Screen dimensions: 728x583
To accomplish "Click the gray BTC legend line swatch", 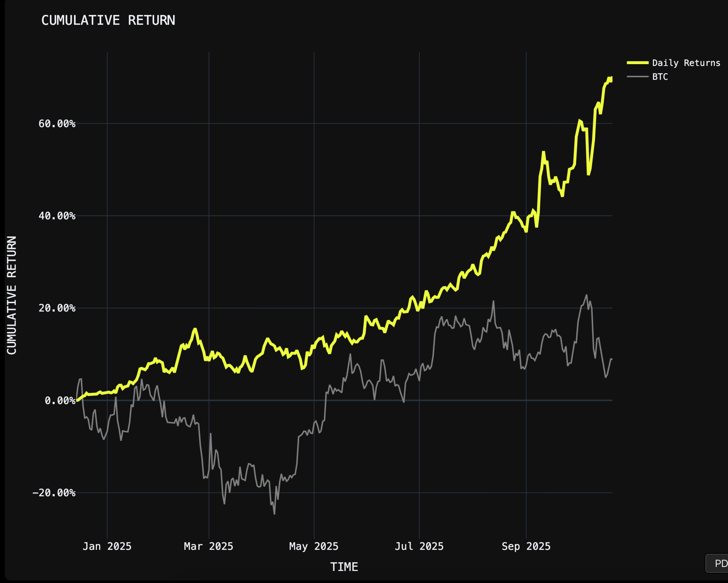I will pyautogui.click(x=638, y=77).
